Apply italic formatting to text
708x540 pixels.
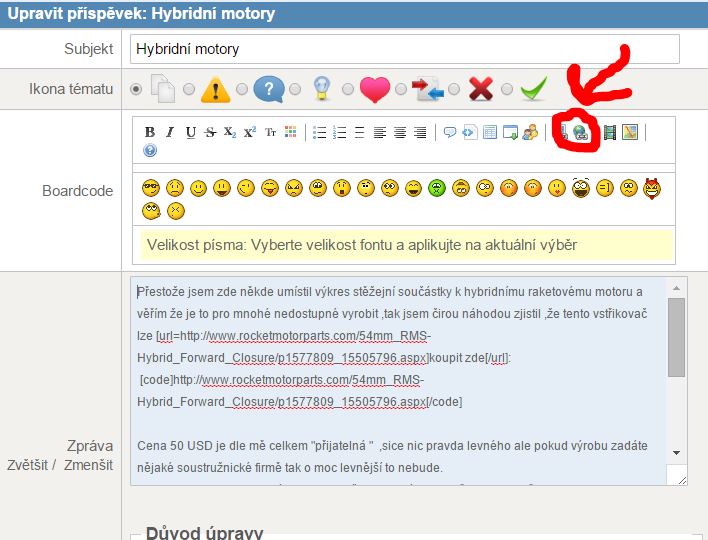[x=170, y=132]
